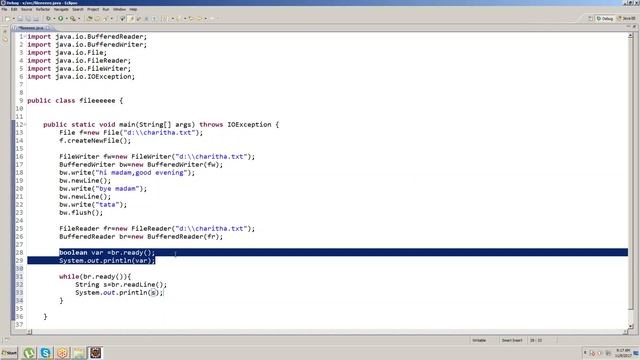Screen dimensions: 640x360
Task: Click "import java.io.IOException;" line
Action: tap(81, 76)
